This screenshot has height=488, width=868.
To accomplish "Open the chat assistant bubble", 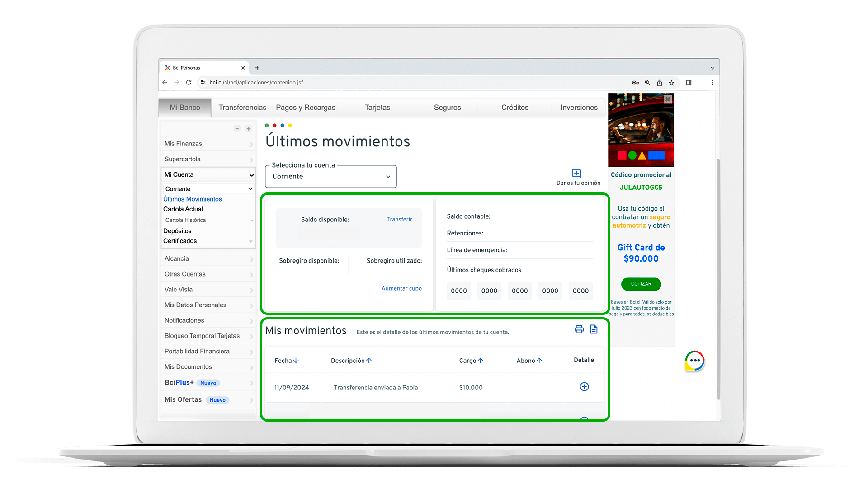I will tap(695, 361).
